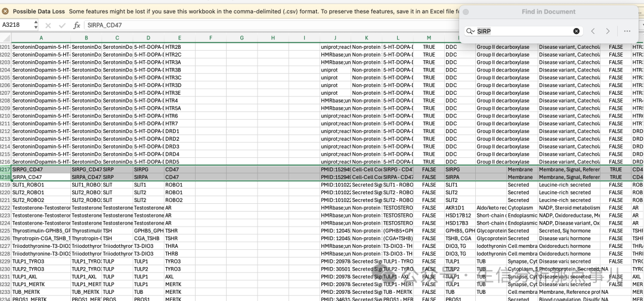This screenshot has height=301, width=644.
Task: Go to next search result
Action: tap(608, 31)
